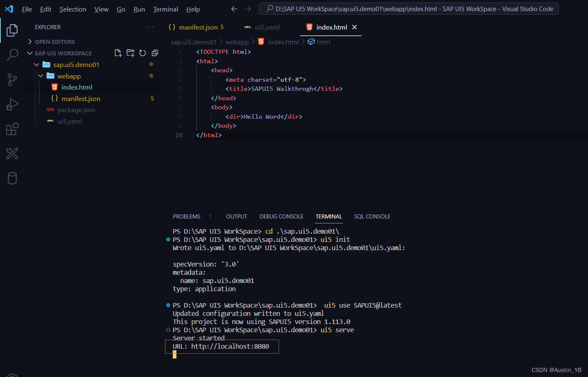Screen dimensions: 588x377
Task: Click the VS Code logo icon
Action: (9, 9)
